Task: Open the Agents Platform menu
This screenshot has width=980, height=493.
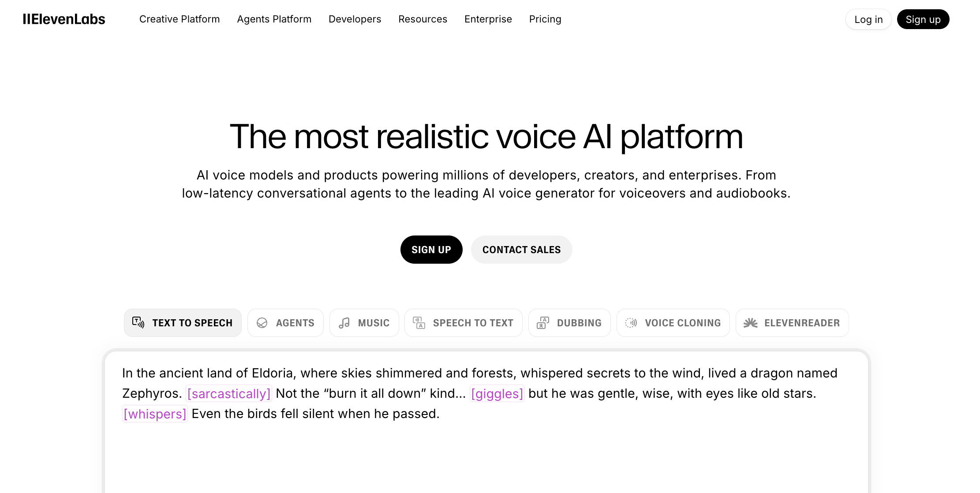Action: pos(274,19)
